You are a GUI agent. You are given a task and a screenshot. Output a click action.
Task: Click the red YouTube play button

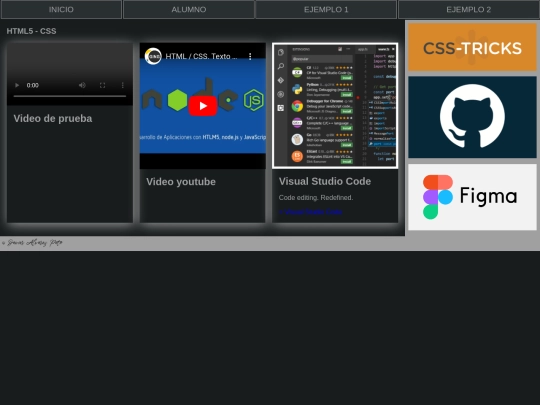pyautogui.click(x=202, y=106)
